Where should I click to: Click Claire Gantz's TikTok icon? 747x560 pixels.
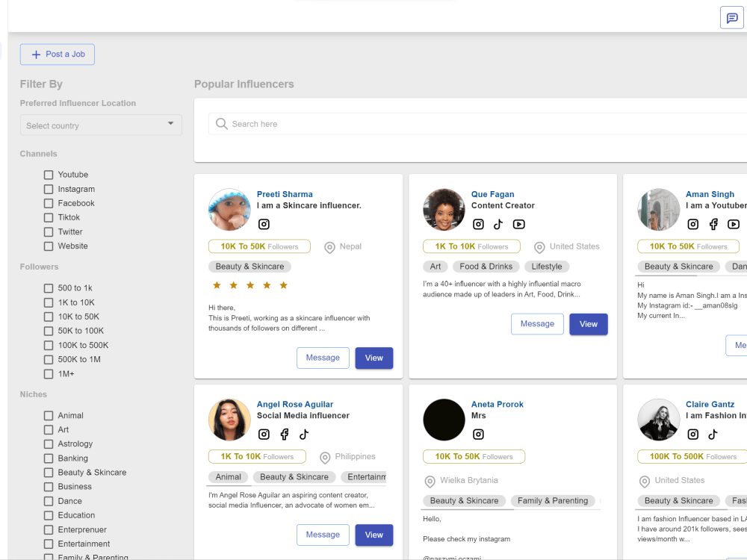click(713, 435)
